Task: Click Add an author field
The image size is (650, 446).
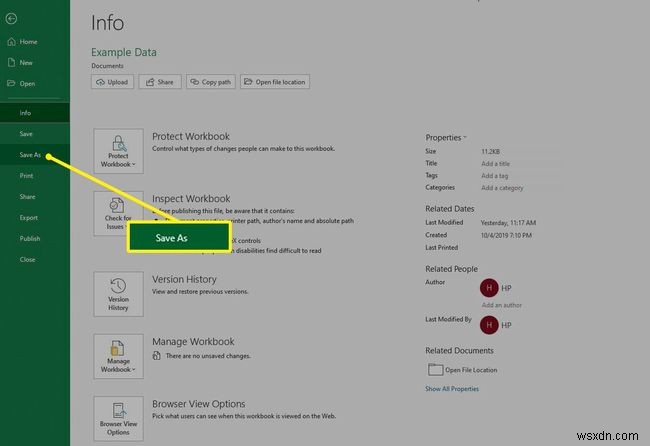Action: click(502, 305)
